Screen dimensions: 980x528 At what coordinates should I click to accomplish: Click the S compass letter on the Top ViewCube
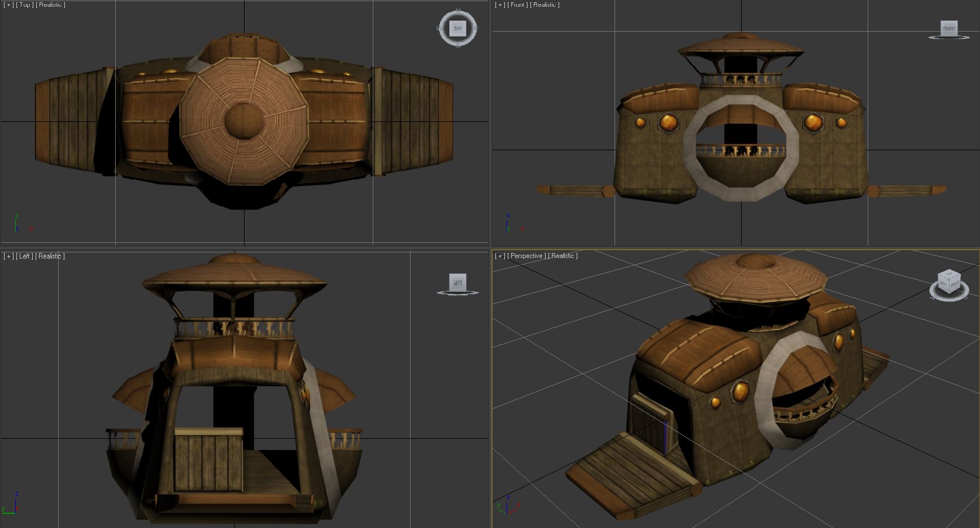pos(458,46)
